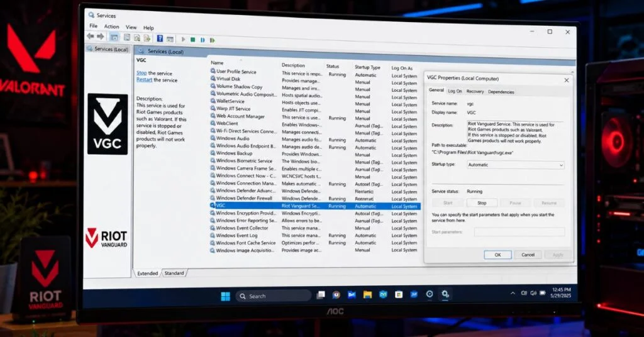Click the gear icon beside WebClient
644x337 pixels.
[213, 123]
